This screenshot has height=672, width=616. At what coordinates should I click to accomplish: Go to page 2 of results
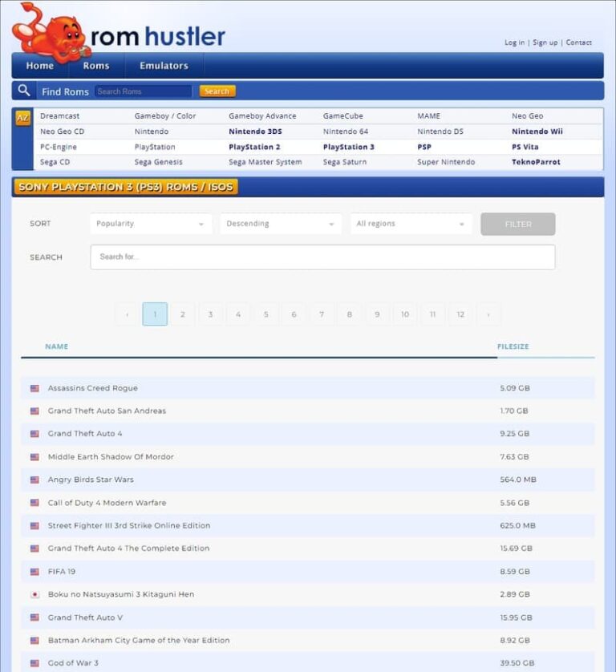click(183, 314)
